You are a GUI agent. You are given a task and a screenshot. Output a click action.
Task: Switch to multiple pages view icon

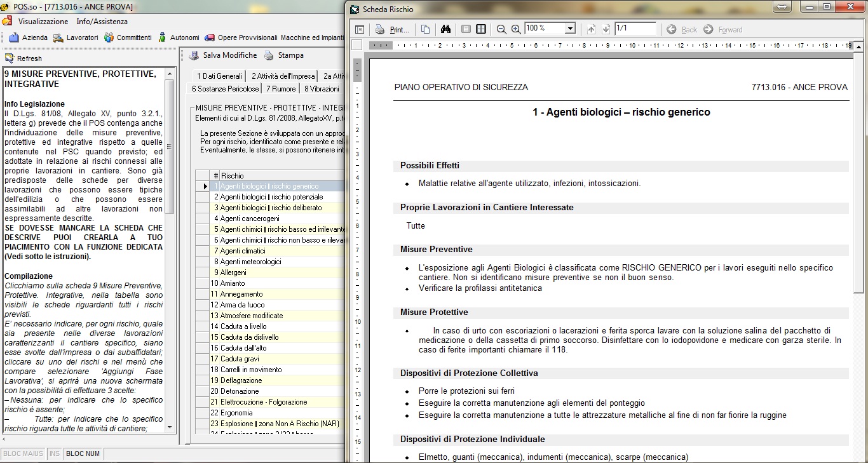click(481, 29)
